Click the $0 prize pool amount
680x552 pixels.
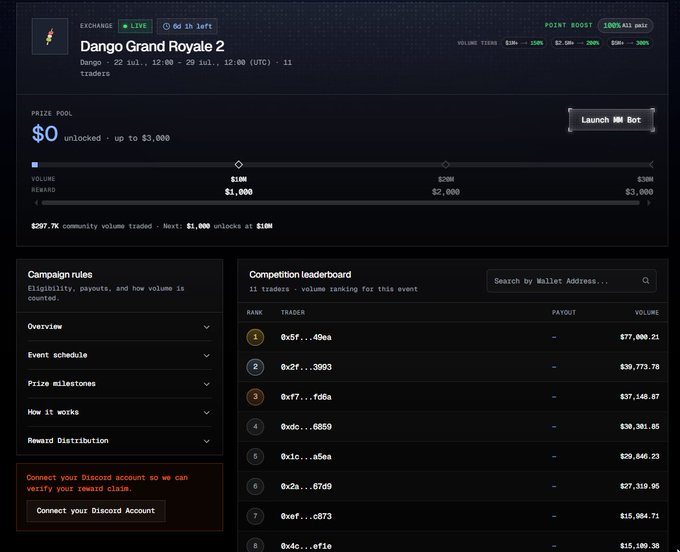[x=45, y=134]
